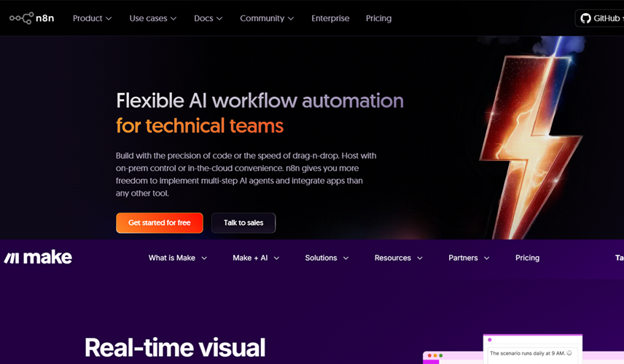This screenshot has height=364, width=624.
Task: Select Pricing in the n8n navigation bar
Action: click(x=378, y=18)
